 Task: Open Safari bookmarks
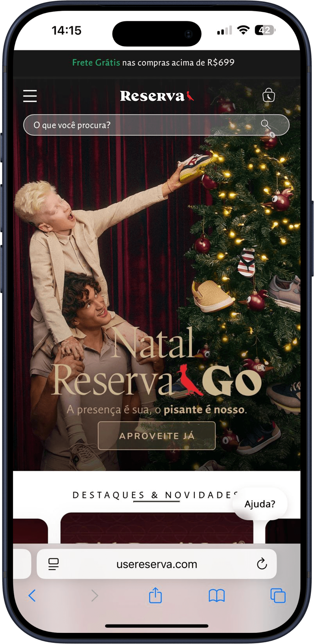(x=217, y=595)
